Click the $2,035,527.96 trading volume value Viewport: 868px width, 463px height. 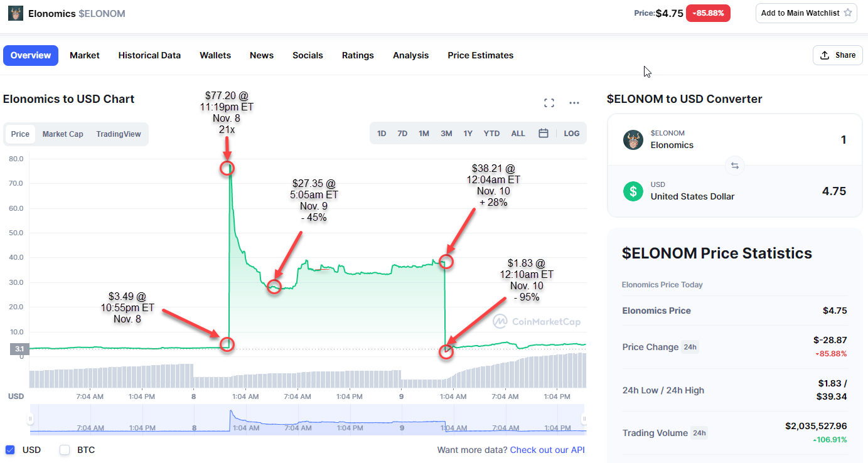pyautogui.click(x=816, y=426)
